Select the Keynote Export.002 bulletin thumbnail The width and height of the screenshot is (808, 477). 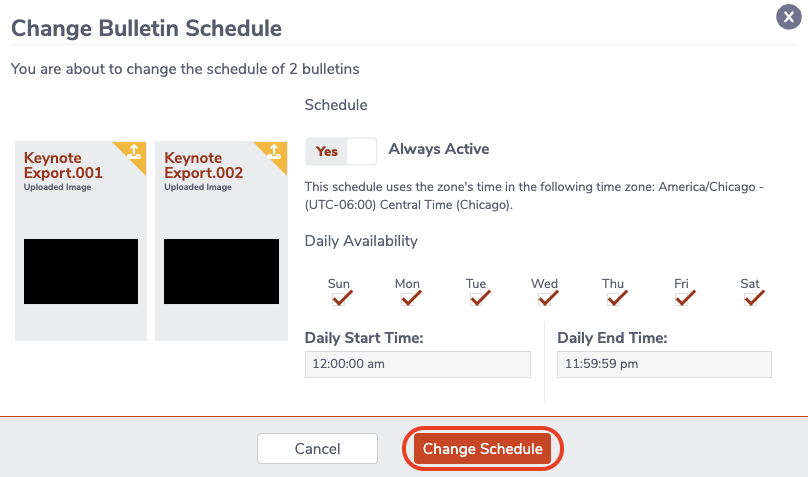(x=222, y=241)
